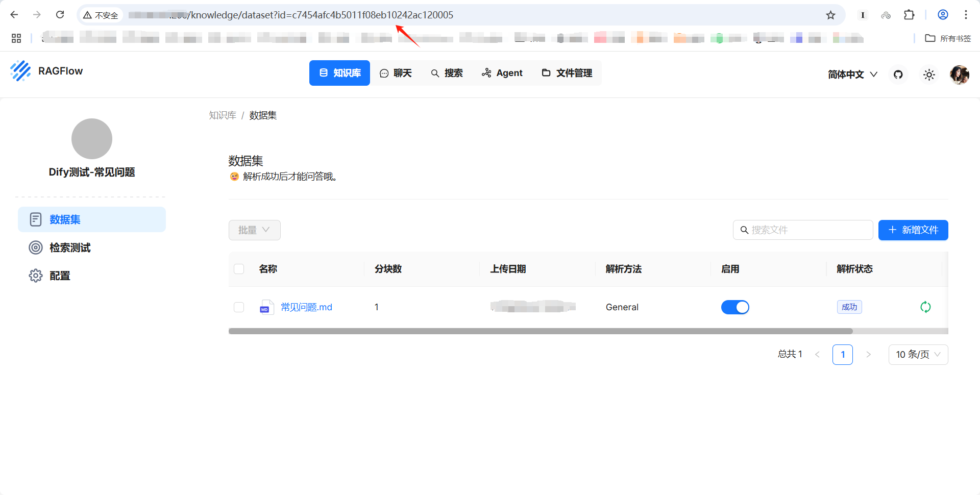This screenshot has height=495, width=980.
Task: Click the Dify测试-常见问题 knowledge base avatar
Action: click(92, 139)
